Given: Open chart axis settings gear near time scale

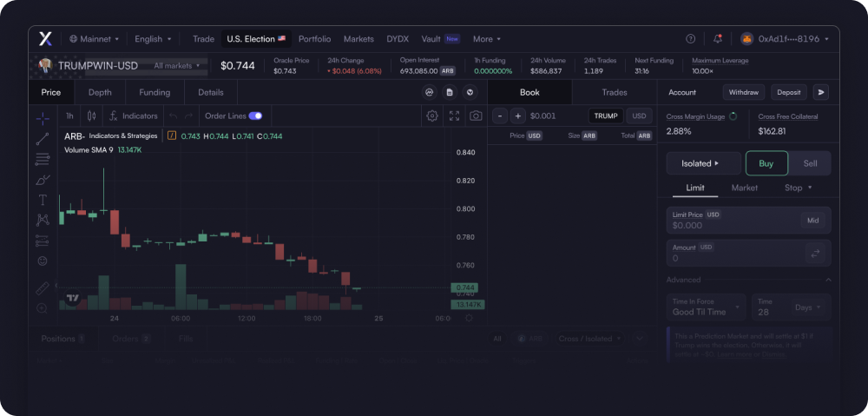Looking at the screenshot, I should (x=469, y=318).
